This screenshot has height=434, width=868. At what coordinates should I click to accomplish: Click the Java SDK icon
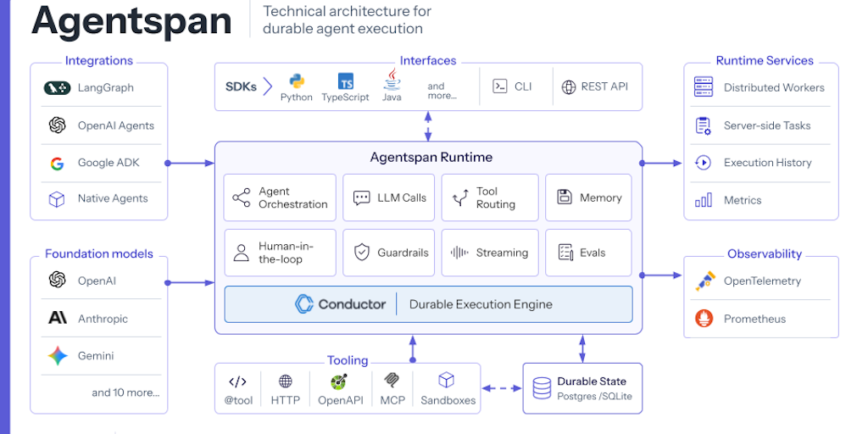point(392,79)
